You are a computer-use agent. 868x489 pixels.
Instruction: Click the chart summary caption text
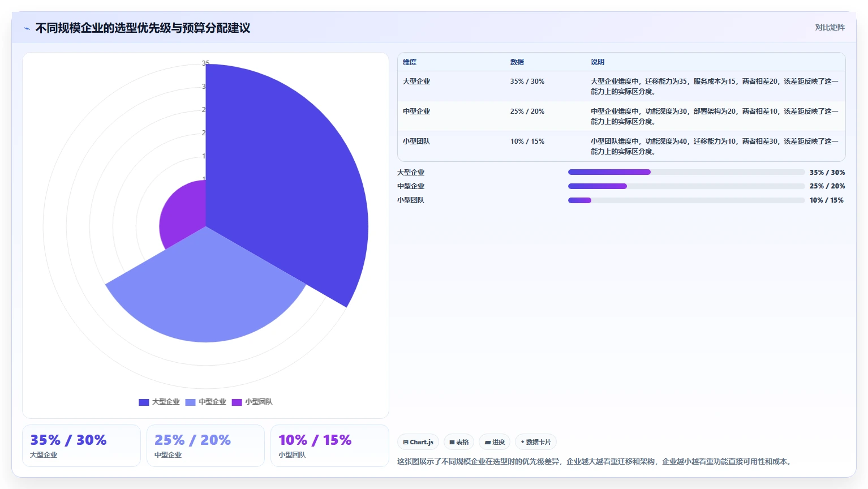coord(595,462)
